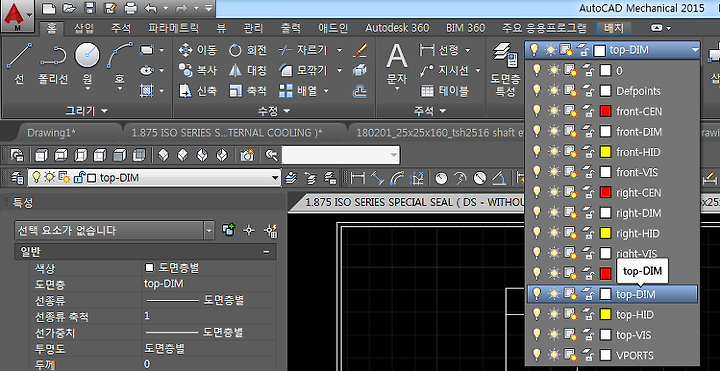Open the 주석 ribbon tab
This screenshot has width=720, height=371.
click(x=120, y=28)
